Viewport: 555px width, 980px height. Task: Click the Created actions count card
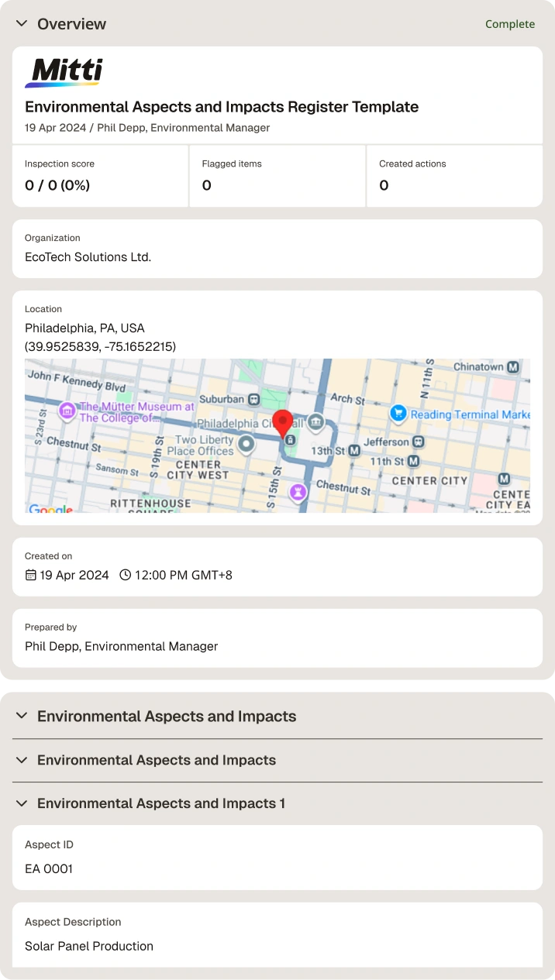[x=454, y=176]
